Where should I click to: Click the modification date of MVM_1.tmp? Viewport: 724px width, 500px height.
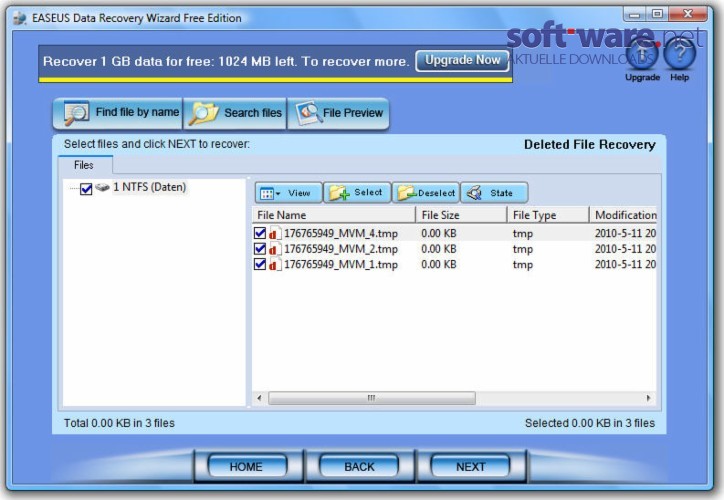tap(625, 265)
